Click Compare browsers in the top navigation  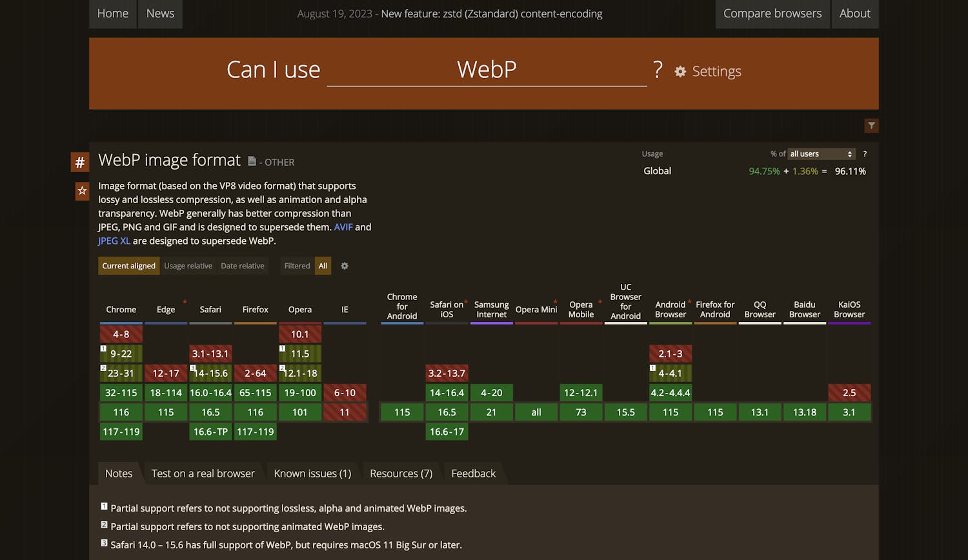(772, 14)
